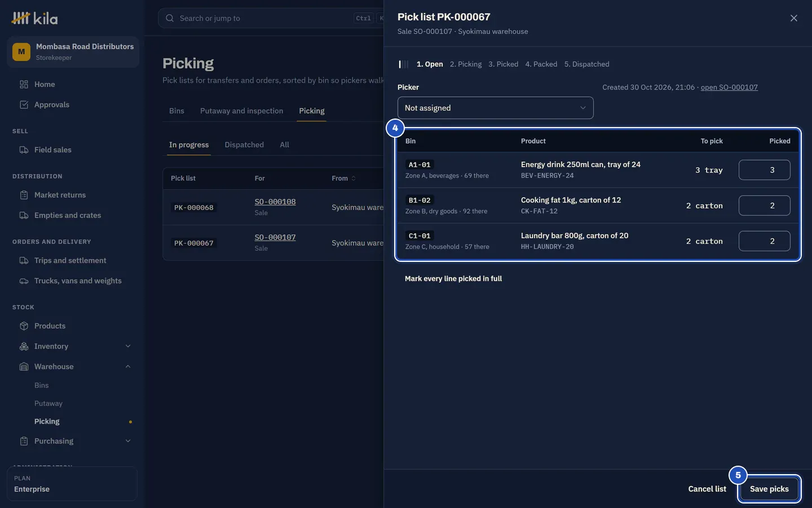
Task: Click the Mombasa Road Distributors avatar
Action: [21, 51]
